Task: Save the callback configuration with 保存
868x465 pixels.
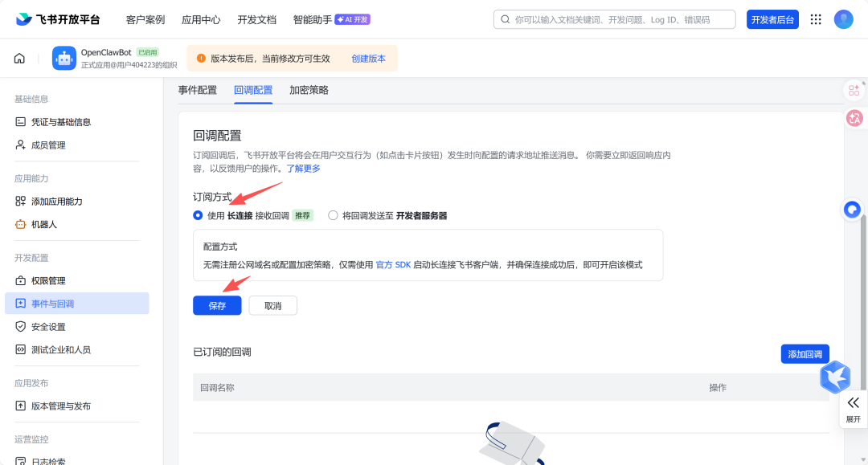Action: (217, 305)
